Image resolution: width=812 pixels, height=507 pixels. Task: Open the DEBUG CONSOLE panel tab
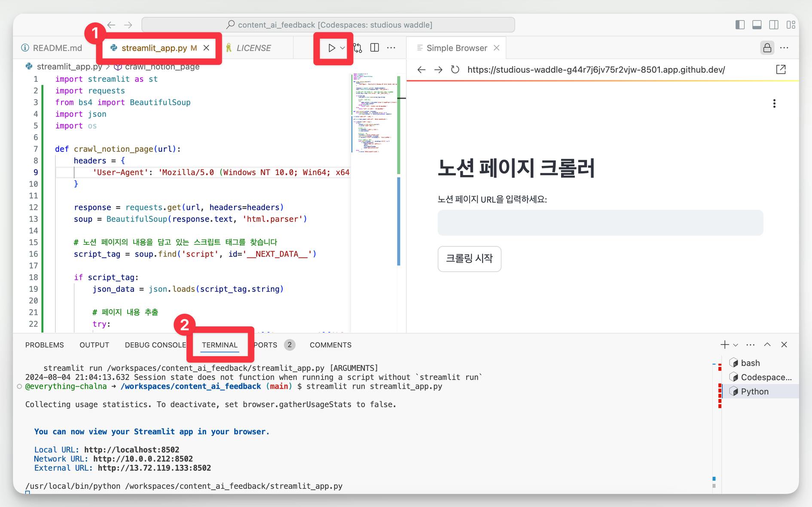click(156, 345)
